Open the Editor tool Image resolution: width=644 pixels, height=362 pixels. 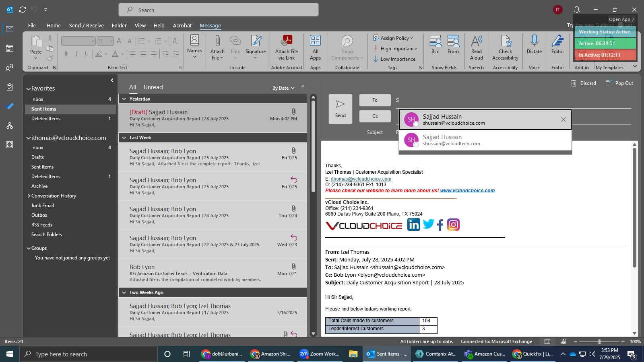point(557,44)
